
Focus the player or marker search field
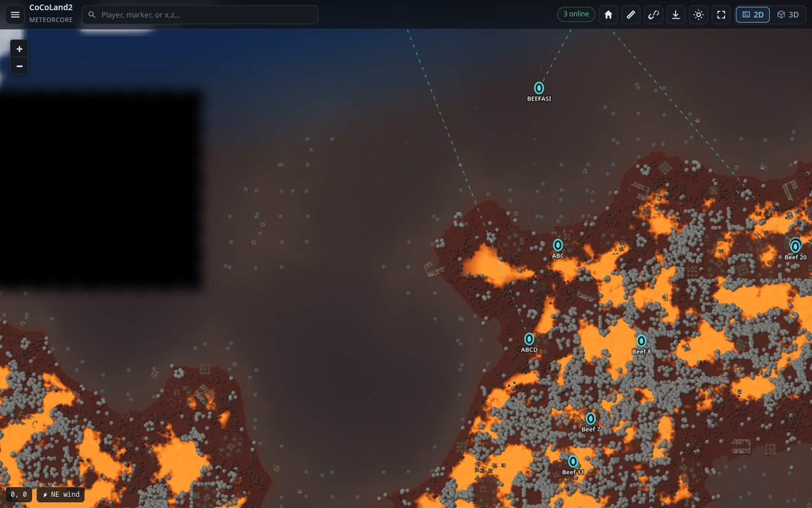click(200, 15)
